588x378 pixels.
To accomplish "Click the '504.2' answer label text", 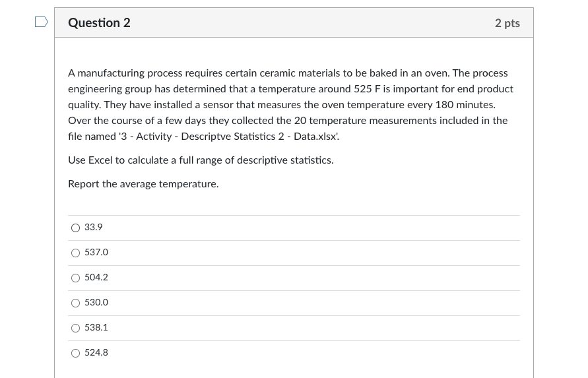I will (96, 277).
